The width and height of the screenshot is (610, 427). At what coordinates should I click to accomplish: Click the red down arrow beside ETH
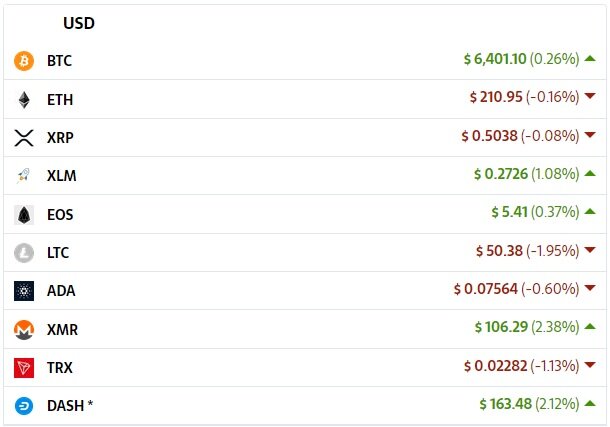(590, 97)
